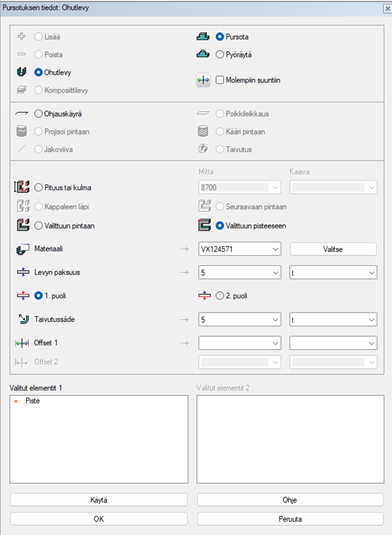Viewport: 392px width, 535px height.
Task: Click the Ohutlevy sheet metal icon
Action: 21,72
